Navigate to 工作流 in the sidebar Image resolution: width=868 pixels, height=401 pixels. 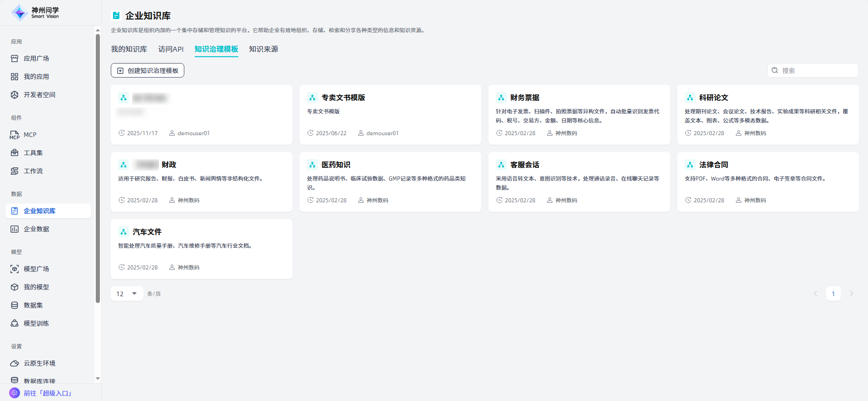tap(33, 171)
